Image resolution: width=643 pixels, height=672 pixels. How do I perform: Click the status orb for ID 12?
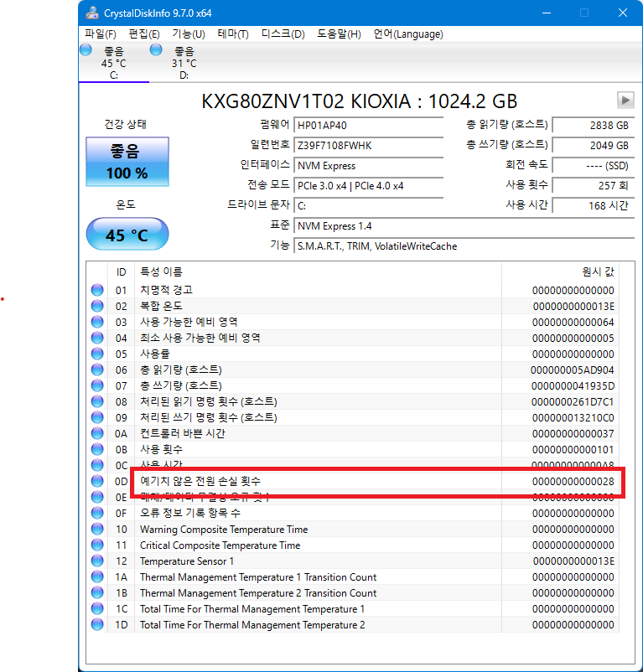[x=97, y=561]
